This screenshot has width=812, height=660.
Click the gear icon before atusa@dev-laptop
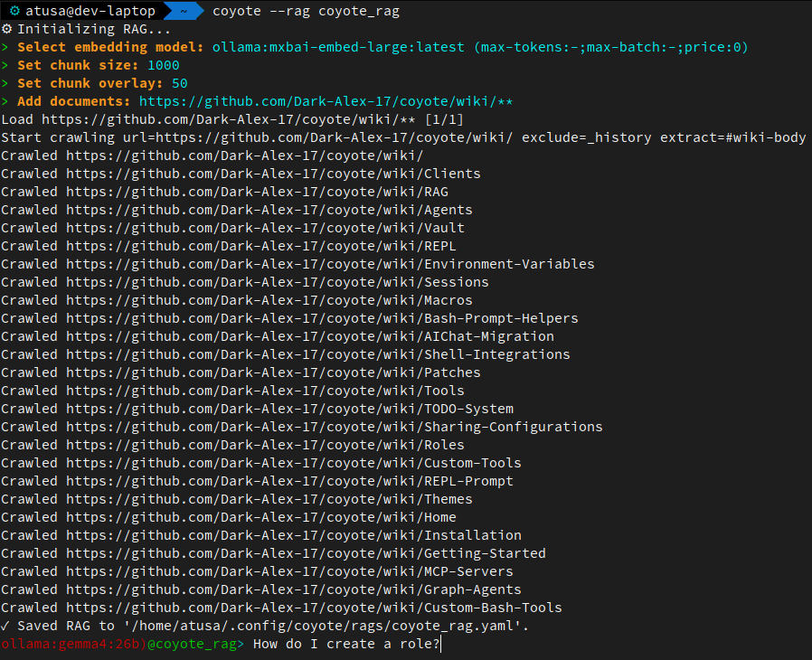(x=14, y=11)
